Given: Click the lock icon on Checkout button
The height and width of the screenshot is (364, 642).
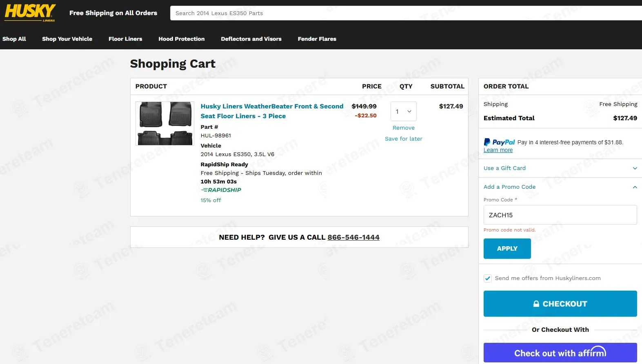Looking at the screenshot, I should click(x=536, y=304).
